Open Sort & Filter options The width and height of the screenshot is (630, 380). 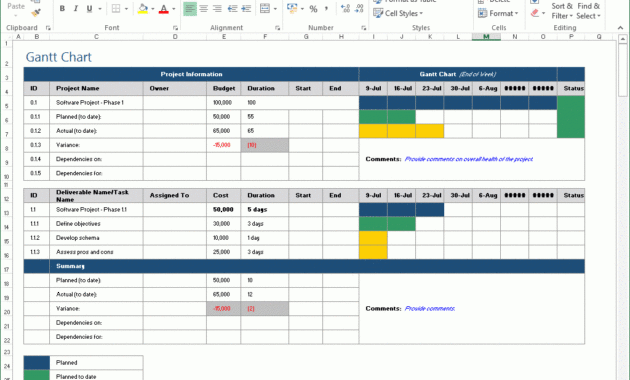562,11
